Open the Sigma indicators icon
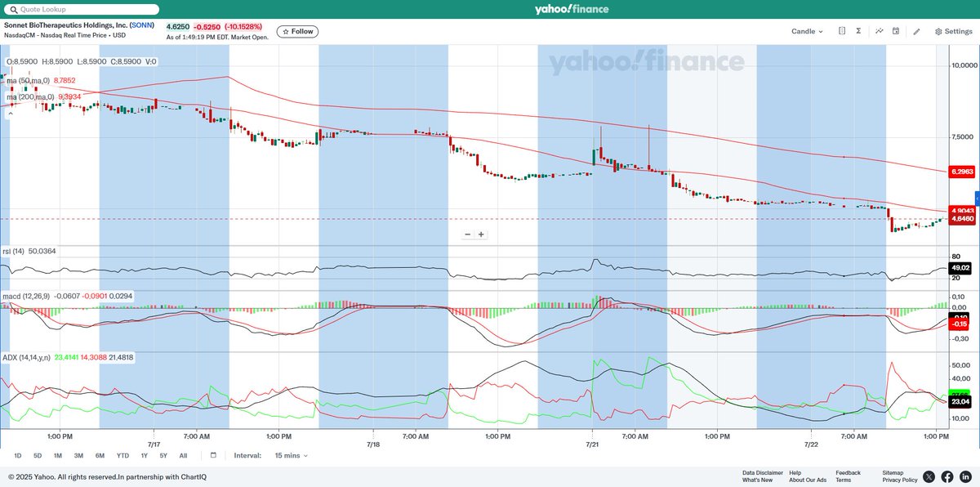 point(858,31)
